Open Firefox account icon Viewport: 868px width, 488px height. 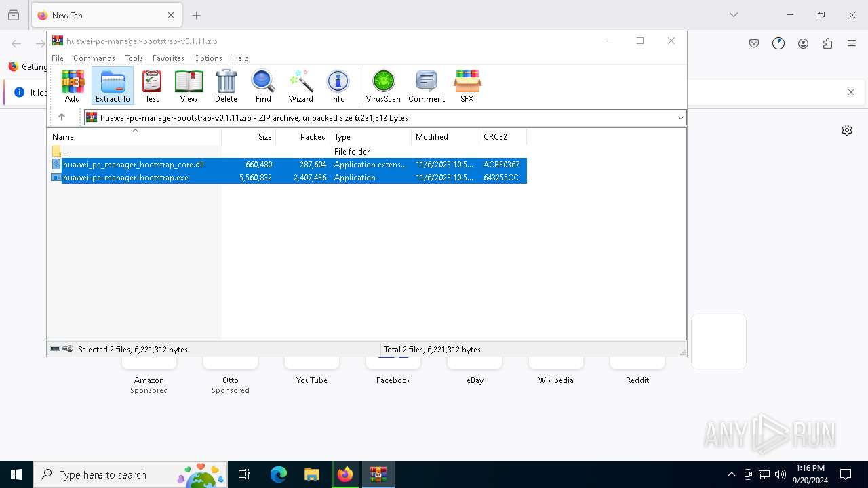click(803, 43)
